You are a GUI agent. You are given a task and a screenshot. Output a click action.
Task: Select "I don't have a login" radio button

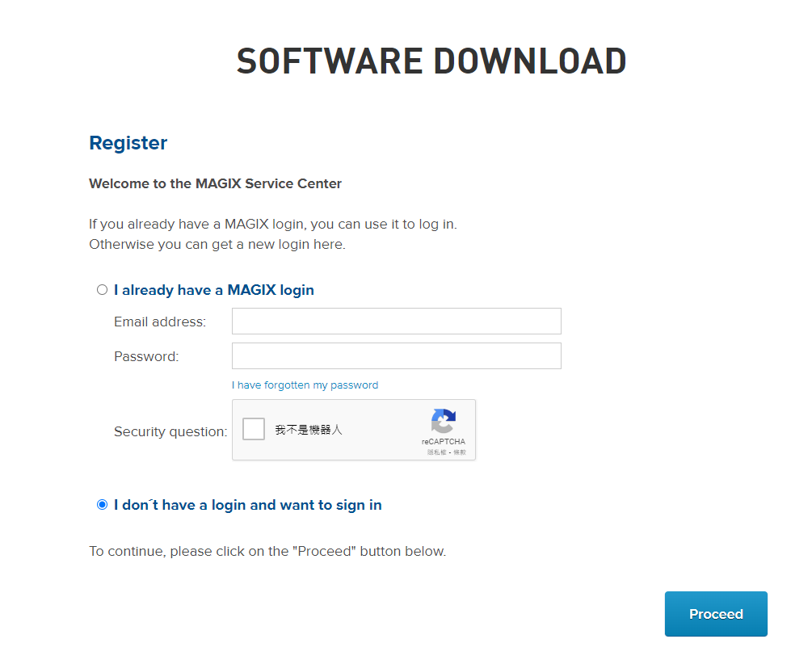[102, 505]
